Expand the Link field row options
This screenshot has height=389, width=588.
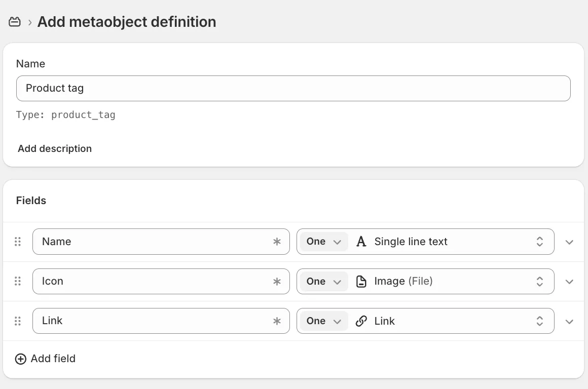(x=569, y=321)
